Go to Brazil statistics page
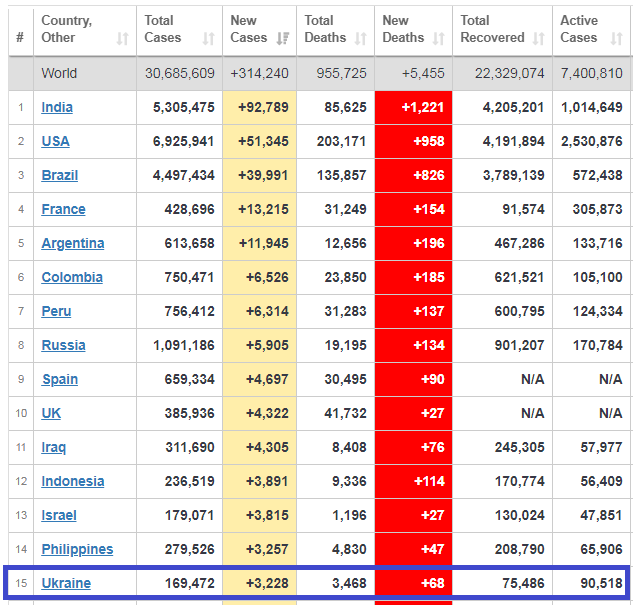633x605 pixels. point(59,176)
